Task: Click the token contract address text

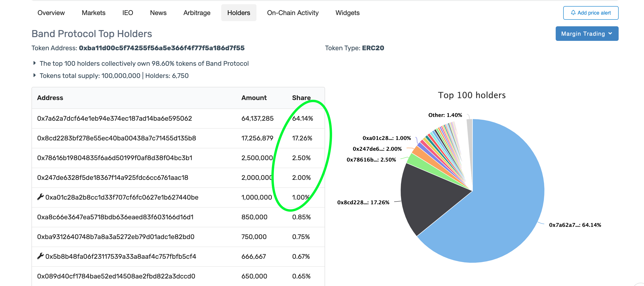Action: [x=162, y=48]
